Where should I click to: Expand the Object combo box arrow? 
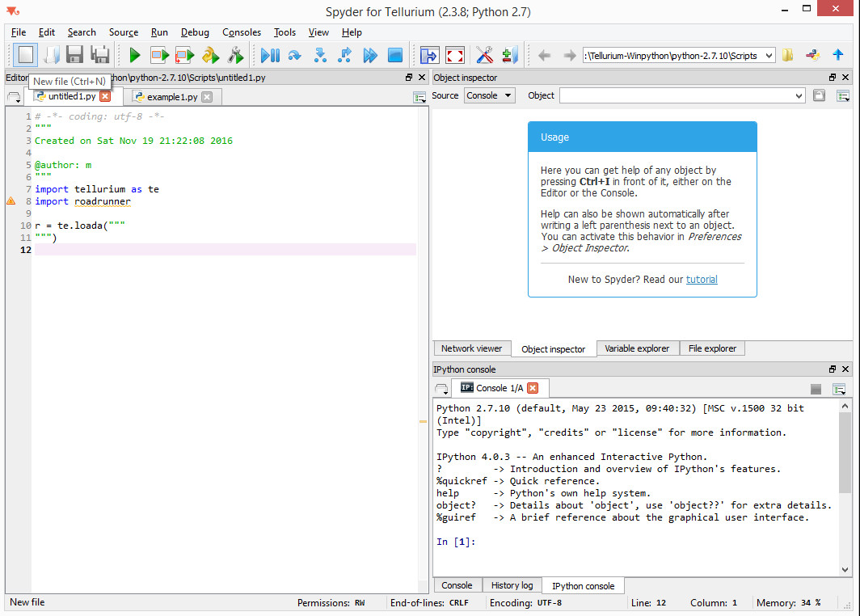click(799, 96)
